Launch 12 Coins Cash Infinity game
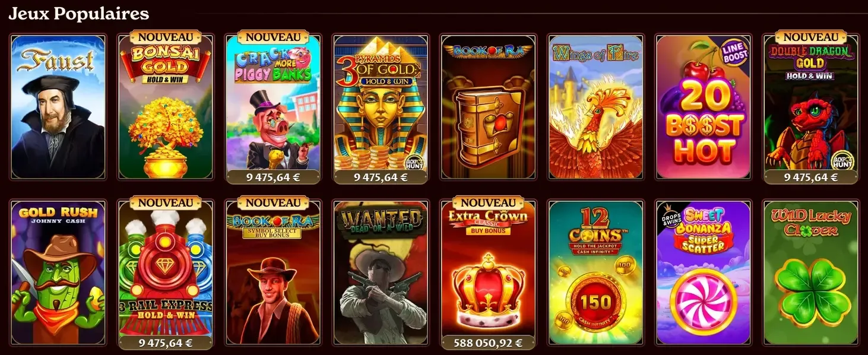The width and height of the screenshot is (868, 355). (595, 273)
